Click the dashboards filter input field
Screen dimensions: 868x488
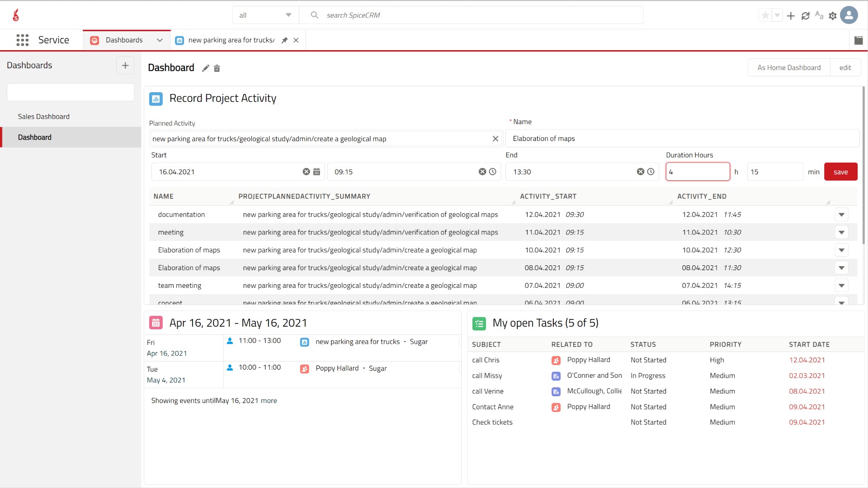point(71,92)
